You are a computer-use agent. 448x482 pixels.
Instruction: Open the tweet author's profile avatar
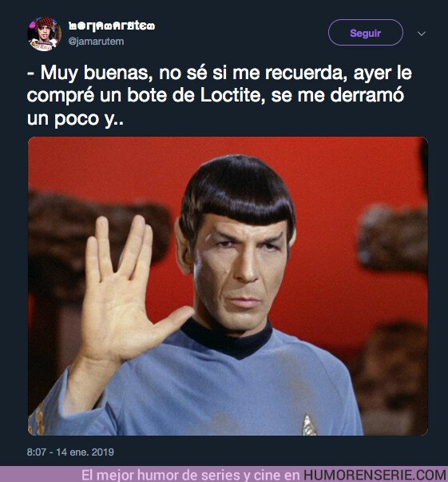pyautogui.click(x=45, y=34)
